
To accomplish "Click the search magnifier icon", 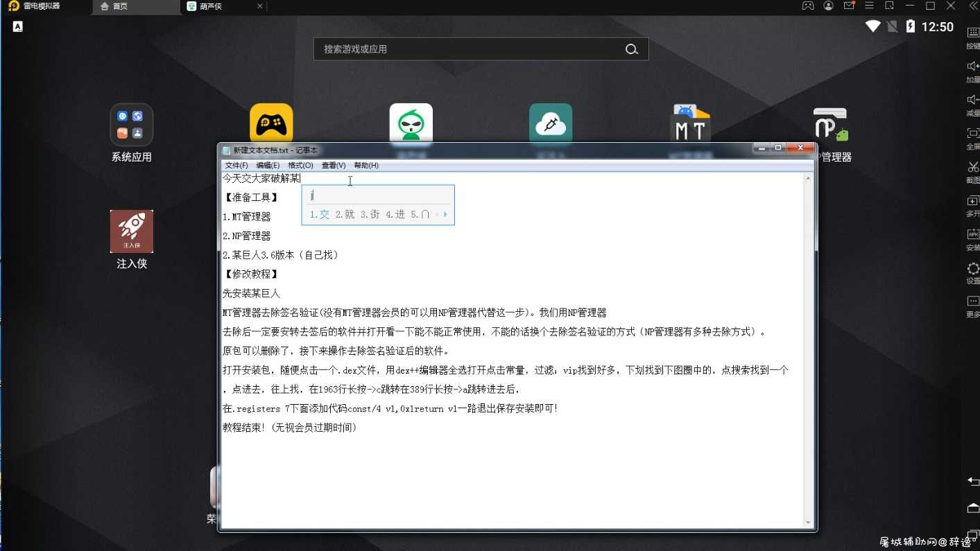I will (631, 49).
